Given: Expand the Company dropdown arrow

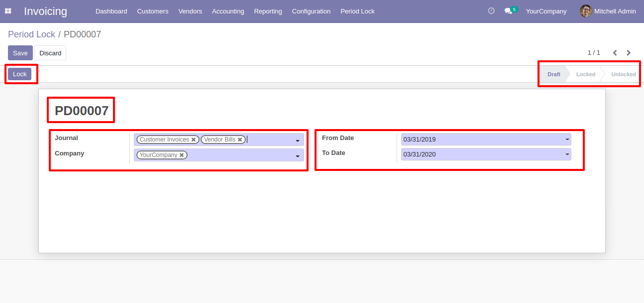Looking at the screenshot, I should (298, 156).
